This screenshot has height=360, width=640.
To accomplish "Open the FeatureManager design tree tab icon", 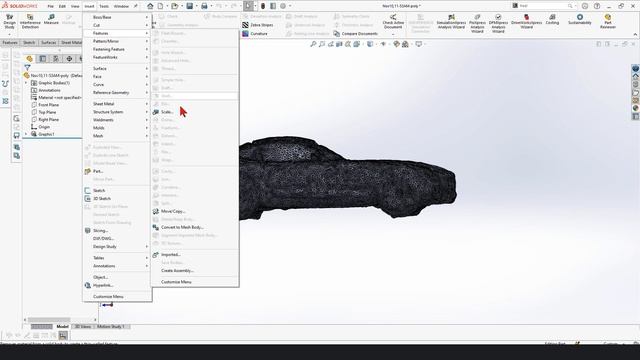I will tap(29, 59).
